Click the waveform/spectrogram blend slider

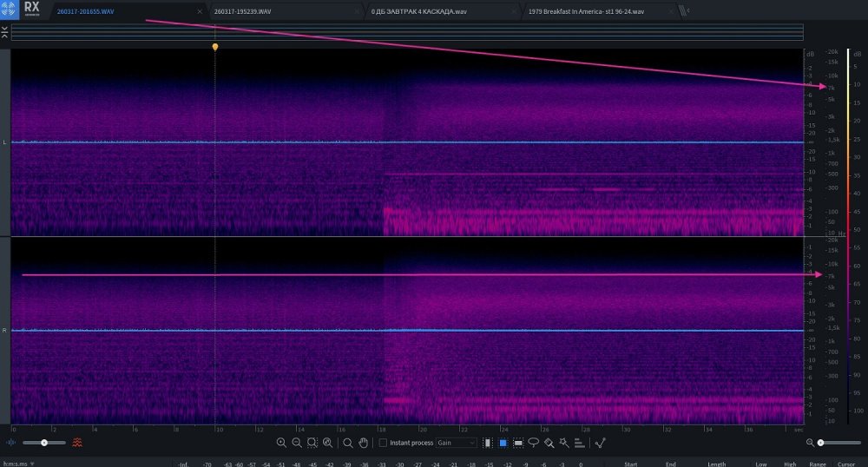coord(43,443)
